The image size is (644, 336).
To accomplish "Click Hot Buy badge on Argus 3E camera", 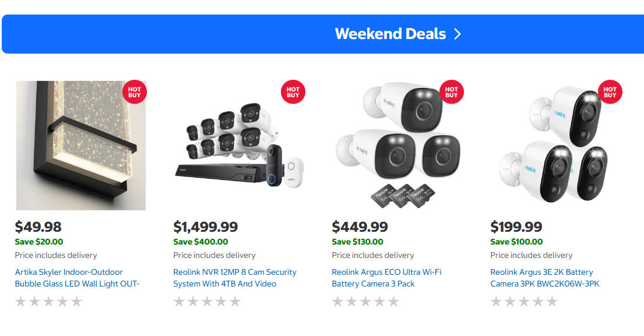I will 610,92.
